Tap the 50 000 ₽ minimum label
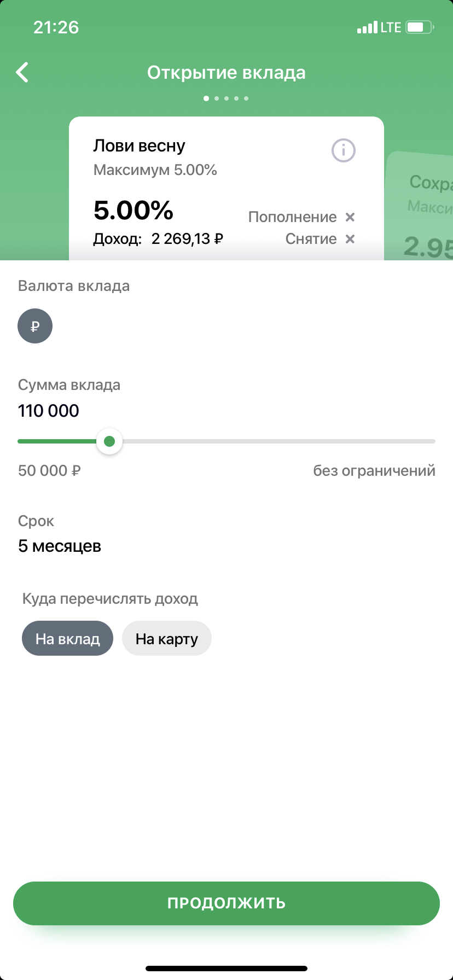This screenshot has width=453, height=980. (49, 470)
